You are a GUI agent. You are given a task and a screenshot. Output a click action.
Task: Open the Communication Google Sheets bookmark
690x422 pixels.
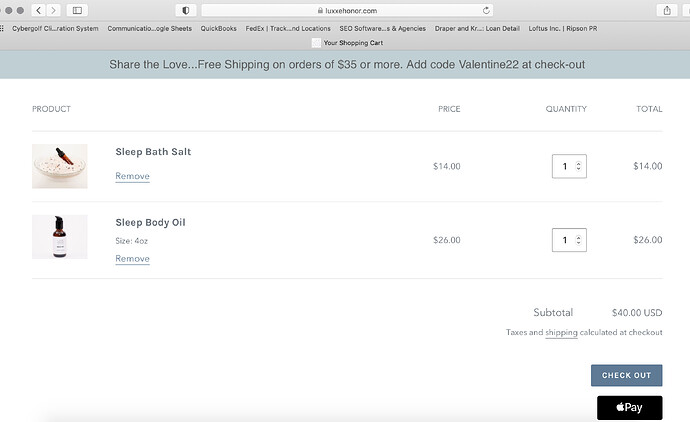(x=150, y=28)
